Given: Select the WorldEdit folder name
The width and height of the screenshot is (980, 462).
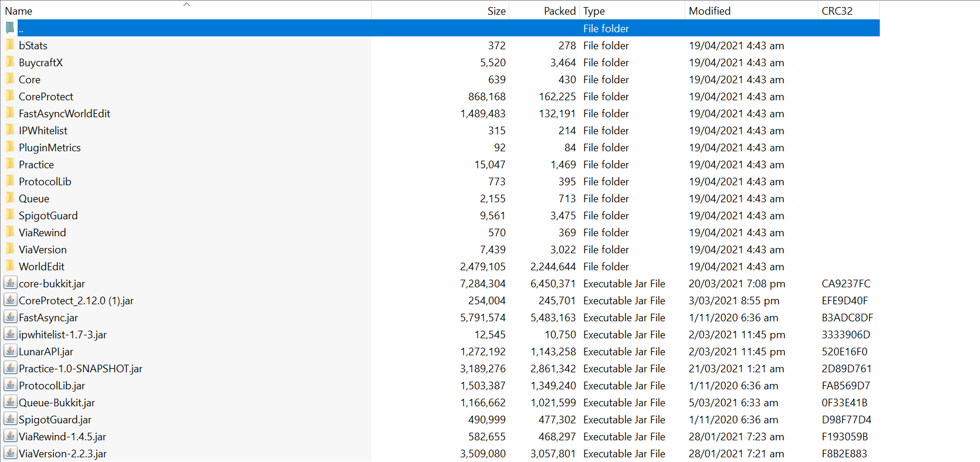Looking at the screenshot, I should 42,267.
